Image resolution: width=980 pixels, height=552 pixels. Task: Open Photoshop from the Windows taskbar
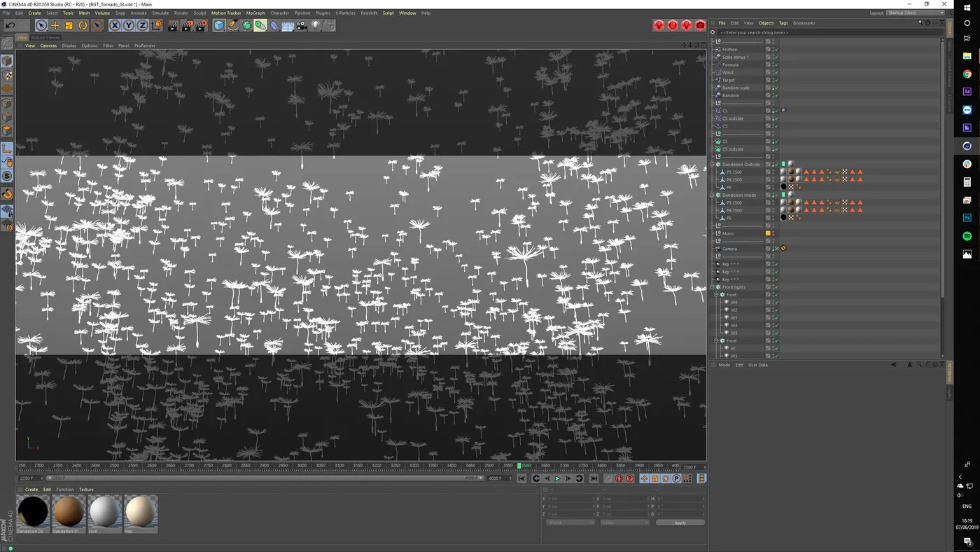967,218
